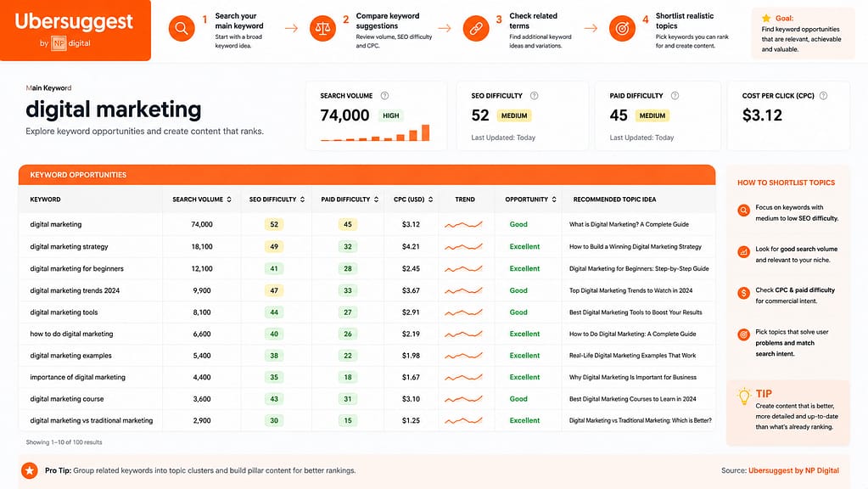Image resolution: width=868 pixels, height=489 pixels.
Task: Click the CPC value $1.67
Action: point(411,377)
